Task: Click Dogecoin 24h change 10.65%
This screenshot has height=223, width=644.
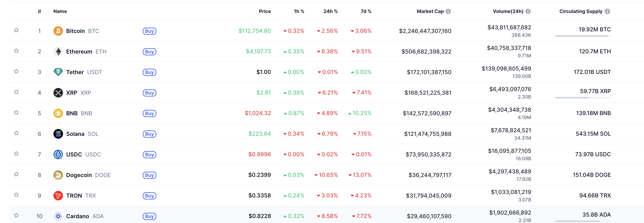Action: [x=326, y=175]
